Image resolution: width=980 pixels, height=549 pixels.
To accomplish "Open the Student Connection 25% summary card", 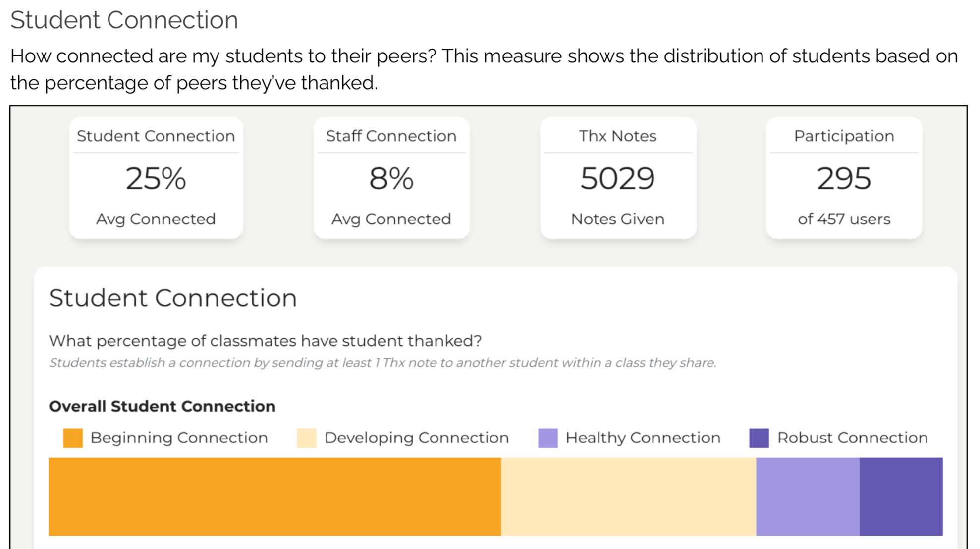I will click(156, 178).
